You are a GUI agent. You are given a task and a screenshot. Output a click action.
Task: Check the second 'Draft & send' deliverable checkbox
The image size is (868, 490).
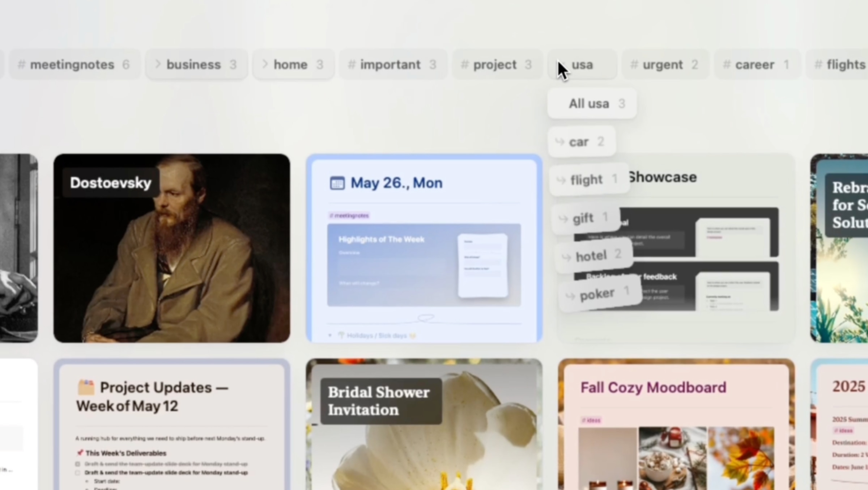(x=78, y=473)
